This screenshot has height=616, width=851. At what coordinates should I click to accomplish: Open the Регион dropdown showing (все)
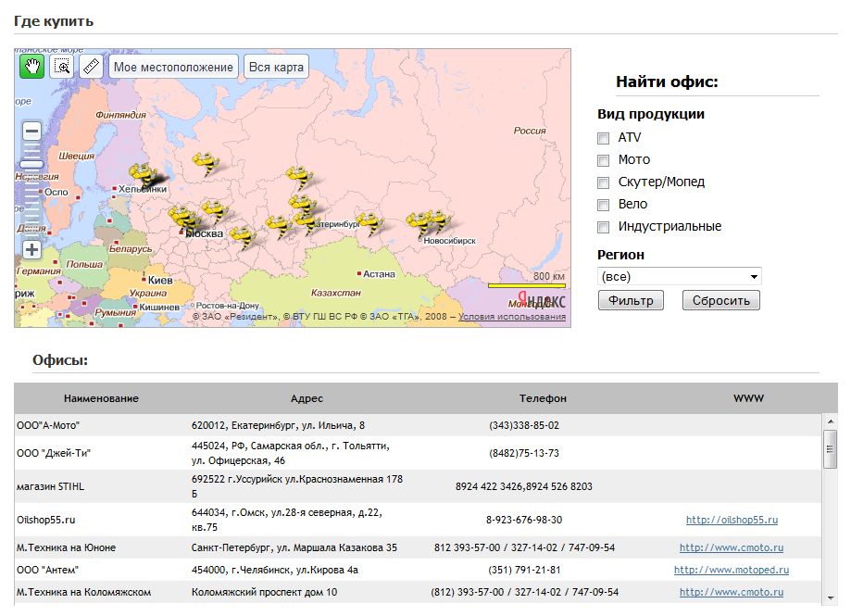679,276
